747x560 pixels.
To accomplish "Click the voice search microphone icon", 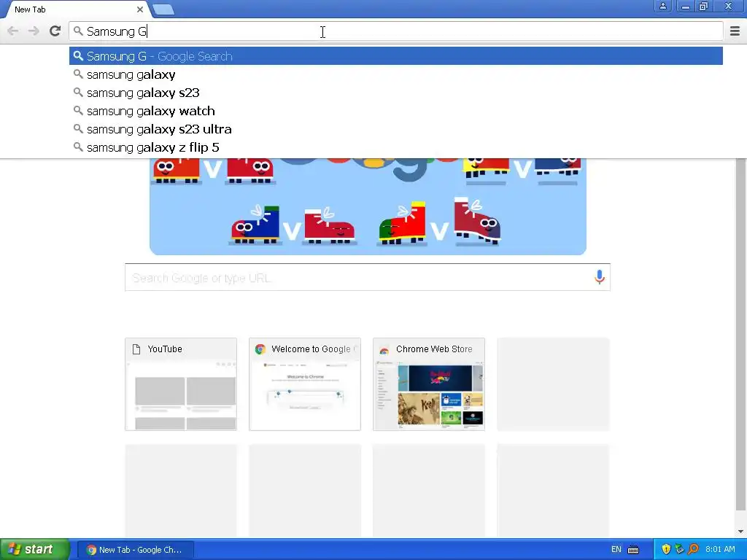I will coord(600,277).
